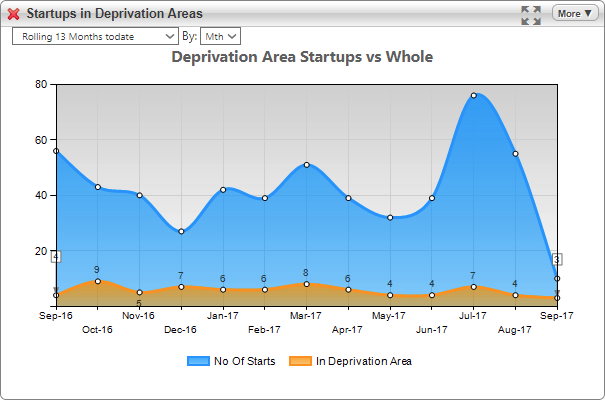Viewport: 605px width, 400px height.
Task: Click the In Deprivation Area legend label
Action: point(364,361)
